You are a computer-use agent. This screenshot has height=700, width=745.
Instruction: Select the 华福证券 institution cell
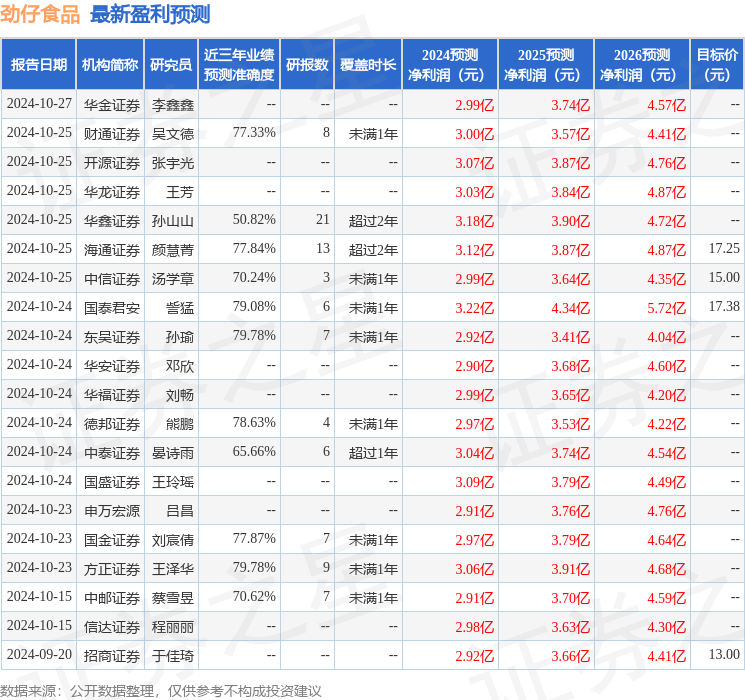click(112, 395)
